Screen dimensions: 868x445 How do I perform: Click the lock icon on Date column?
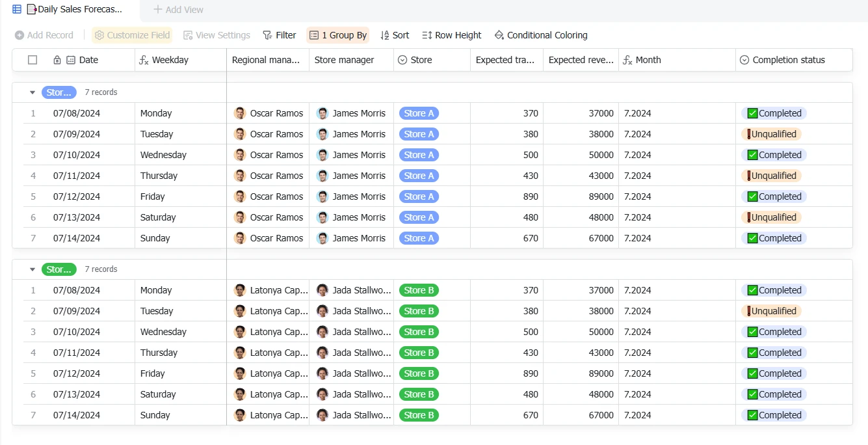[57, 60]
